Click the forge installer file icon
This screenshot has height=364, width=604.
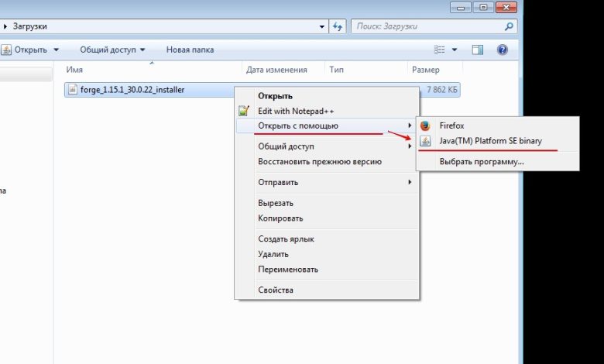(73, 90)
